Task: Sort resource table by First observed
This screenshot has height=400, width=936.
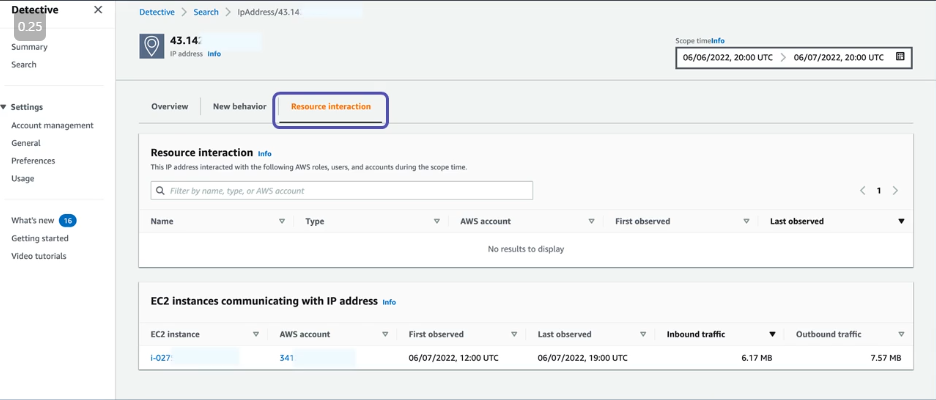Action: 746,221
